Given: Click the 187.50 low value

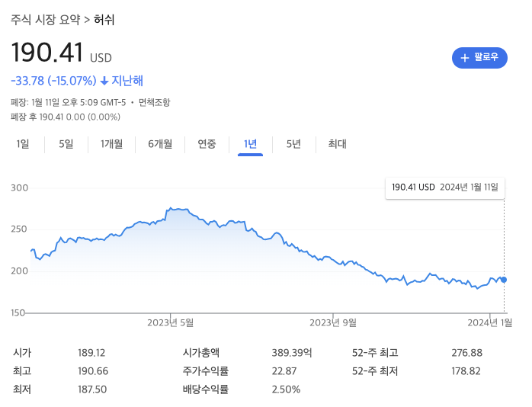Looking at the screenshot, I should (x=92, y=389).
